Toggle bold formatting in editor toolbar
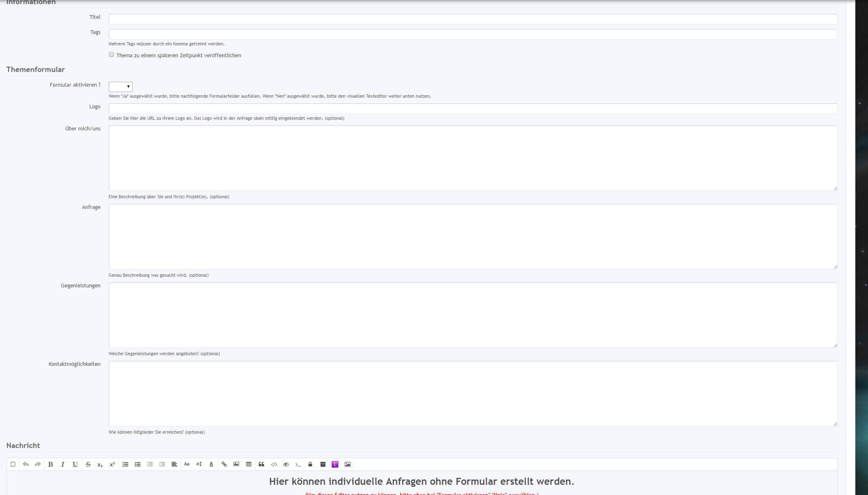Image resolution: width=868 pixels, height=495 pixels. 51,464
